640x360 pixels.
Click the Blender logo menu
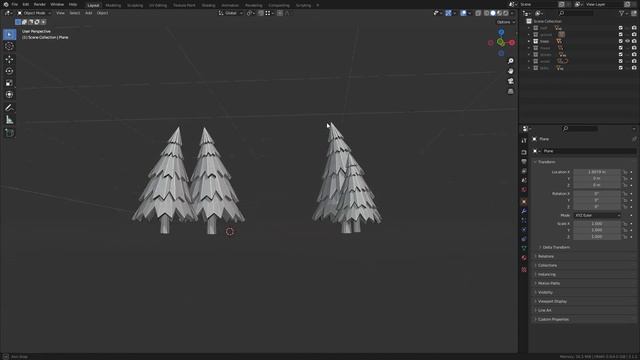6,4
